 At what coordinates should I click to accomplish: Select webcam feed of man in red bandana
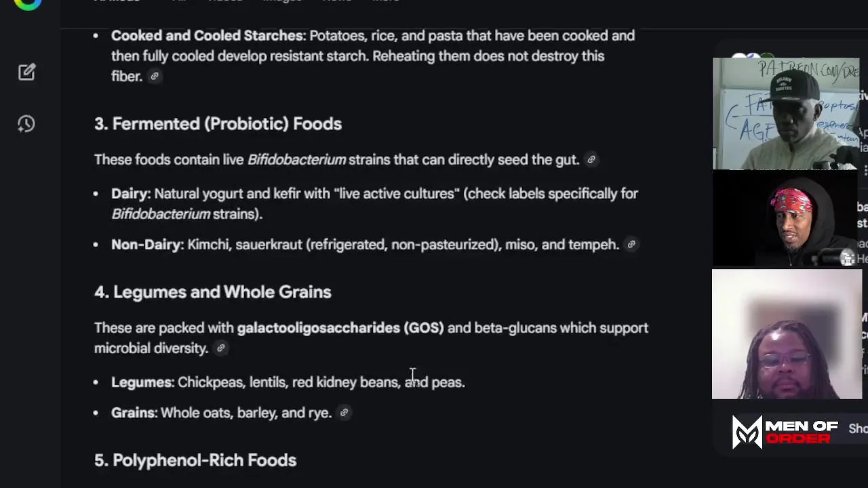(x=785, y=218)
